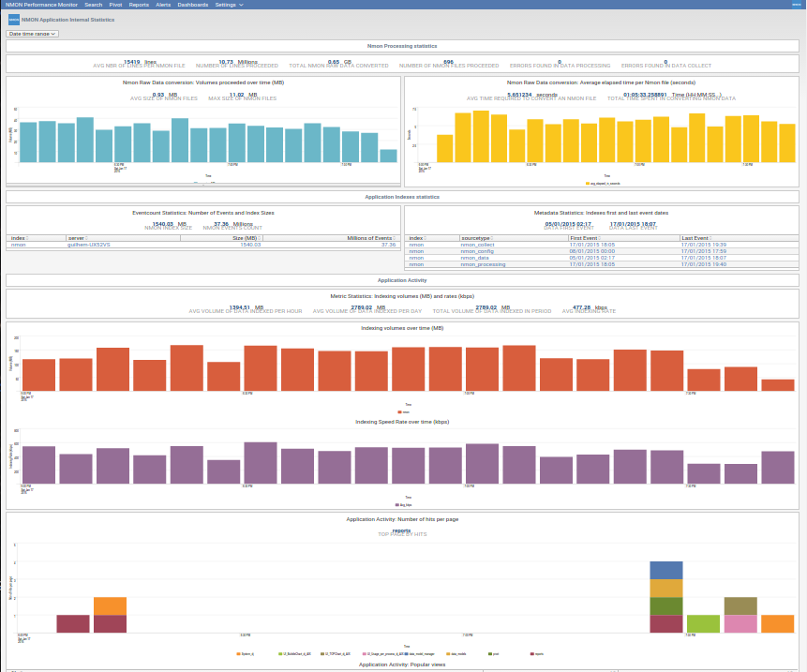Sort Metadata table by First Event
Screen dimensions: 807x672
point(585,238)
